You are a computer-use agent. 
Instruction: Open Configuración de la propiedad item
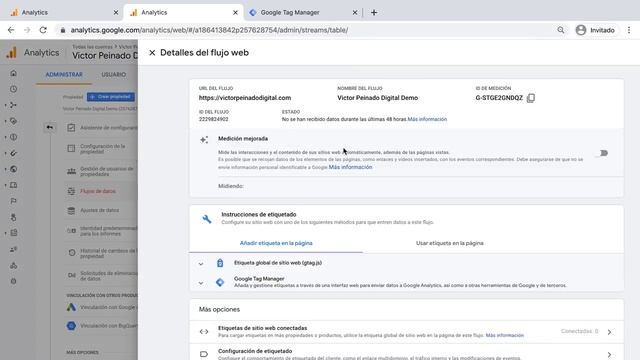(102, 149)
